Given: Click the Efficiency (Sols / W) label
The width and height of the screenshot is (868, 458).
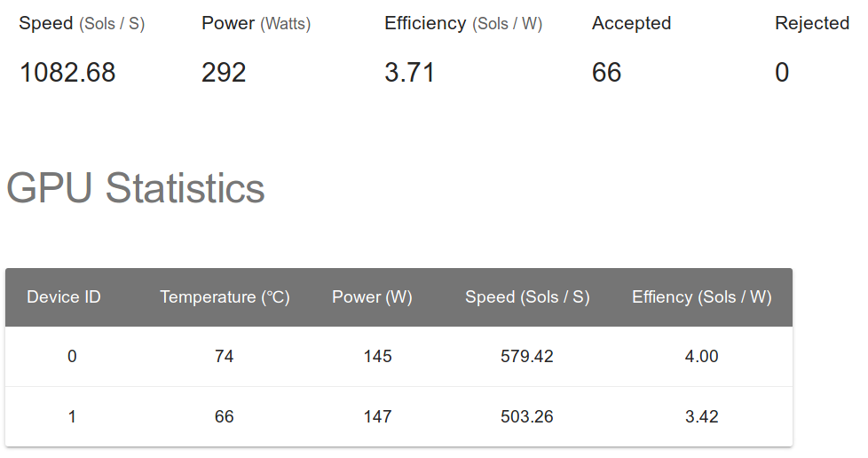Looking at the screenshot, I should pyautogui.click(x=463, y=23).
